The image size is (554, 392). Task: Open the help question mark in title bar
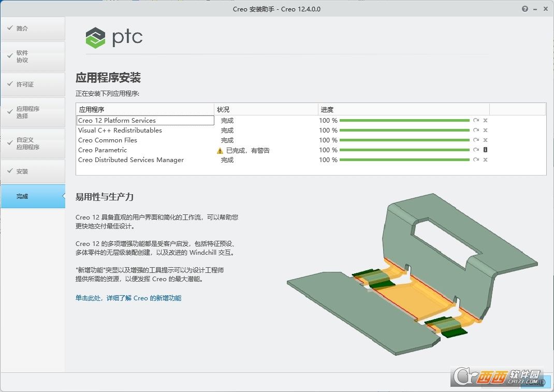(x=525, y=9)
